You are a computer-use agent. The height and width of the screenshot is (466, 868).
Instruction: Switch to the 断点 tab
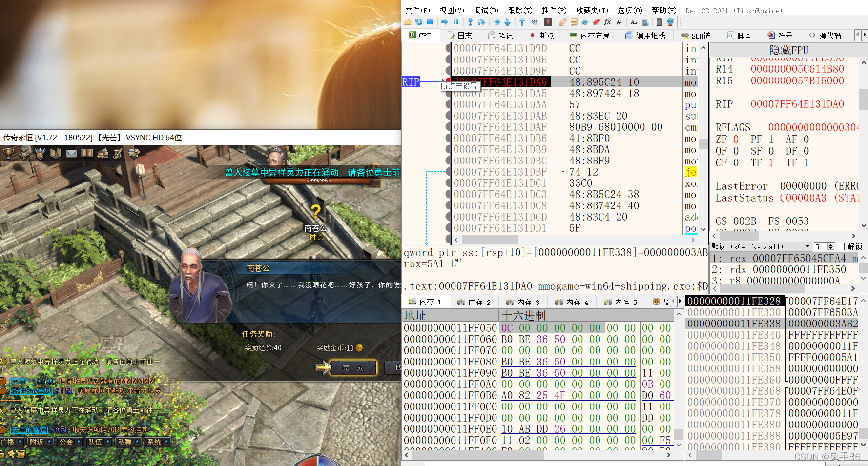pyautogui.click(x=541, y=36)
